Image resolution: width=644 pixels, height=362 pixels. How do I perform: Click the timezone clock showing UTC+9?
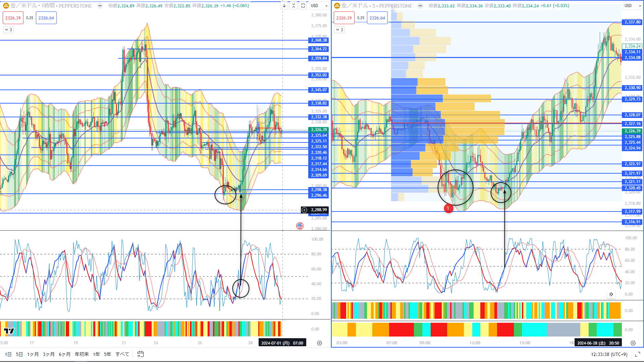609,354
